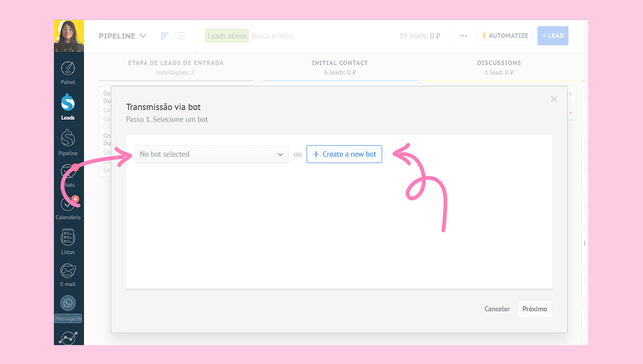Close the Transmissão via bot dialog
The height and width of the screenshot is (364, 643).
click(x=554, y=99)
